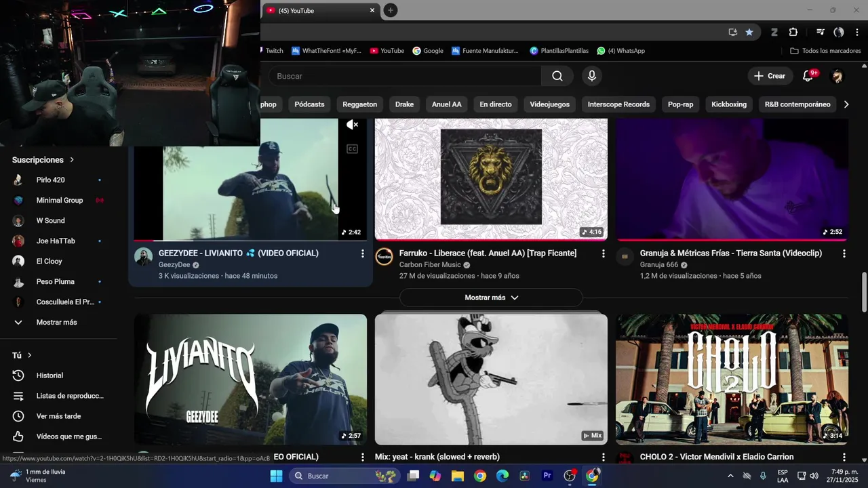Open (4) WhatsApp bookmark
Screen dimensions: 868x488
click(x=621, y=51)
